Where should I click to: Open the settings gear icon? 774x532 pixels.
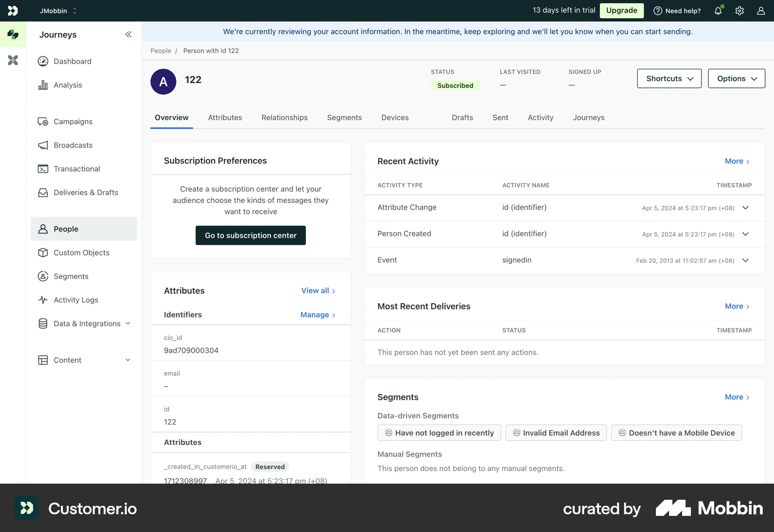739,10
